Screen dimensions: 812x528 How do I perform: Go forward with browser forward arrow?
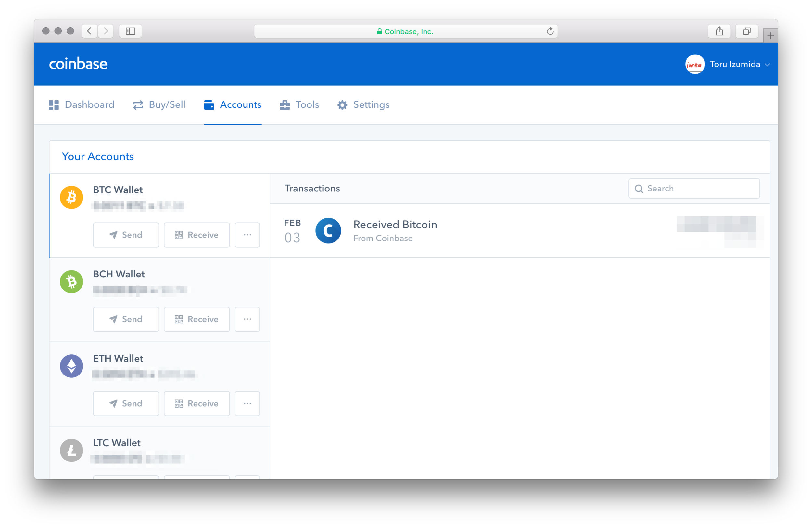[106, 31]
